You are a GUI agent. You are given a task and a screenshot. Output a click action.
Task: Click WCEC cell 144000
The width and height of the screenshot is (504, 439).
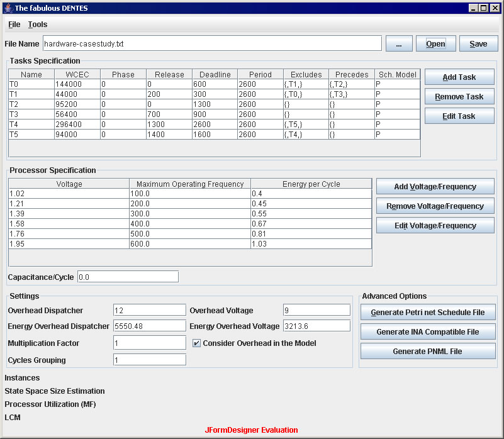[x=77, y=84]
